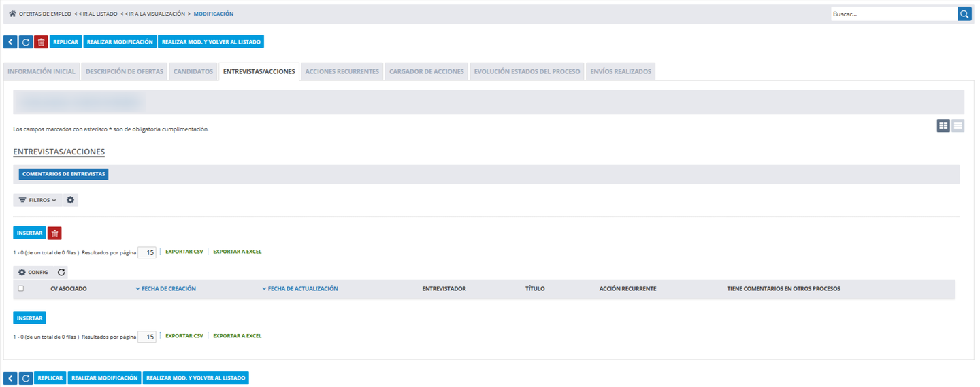Open the table Config button
This screenshot has width=980, height=387.
tap(33, 272)
